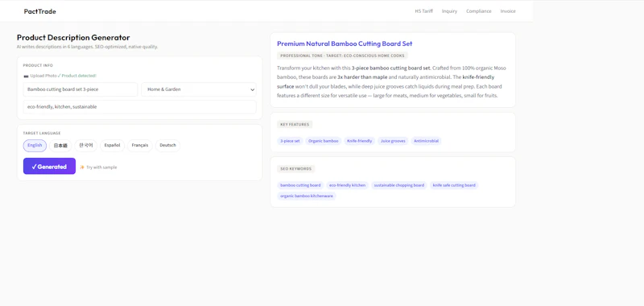Click the Juice grooves feature chip
Screen dimensions: 644x306
point(393,141)
